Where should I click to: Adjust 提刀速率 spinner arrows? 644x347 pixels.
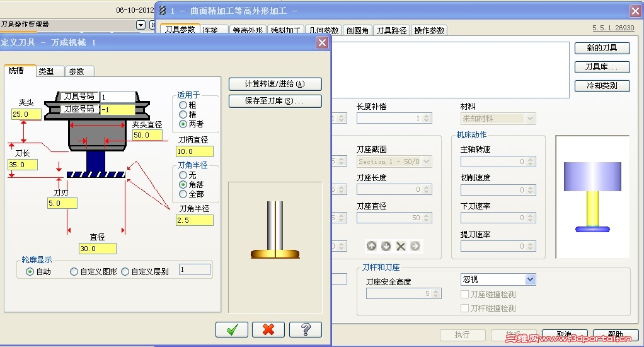click(x=530, y=246)
